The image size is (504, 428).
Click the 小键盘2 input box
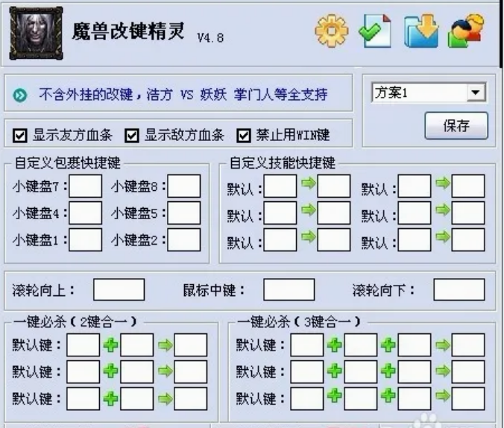click(x=184, y=240)
